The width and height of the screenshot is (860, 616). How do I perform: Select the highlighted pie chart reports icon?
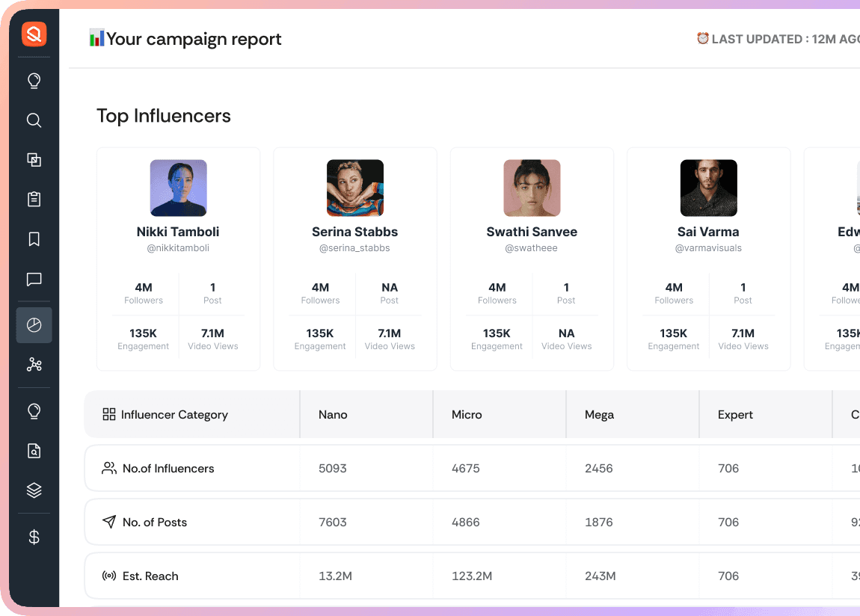[x=34, y=325]
